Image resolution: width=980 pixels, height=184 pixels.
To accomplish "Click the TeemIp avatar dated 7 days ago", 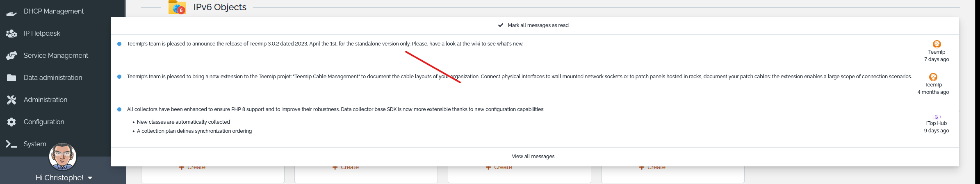I will (x=937, y=44).
